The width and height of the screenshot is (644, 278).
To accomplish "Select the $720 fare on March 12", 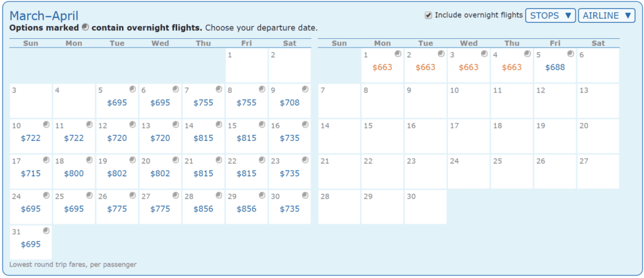I will [x=117, y=138].
